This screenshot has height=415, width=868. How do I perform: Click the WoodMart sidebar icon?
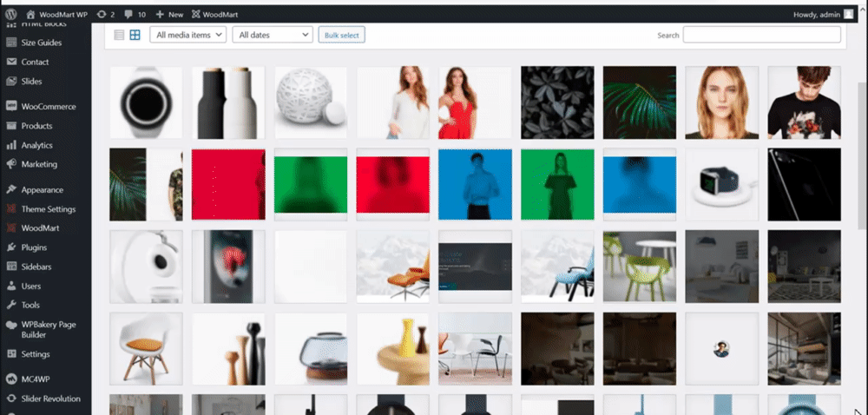pyautogui.click(x=11, y=228)
